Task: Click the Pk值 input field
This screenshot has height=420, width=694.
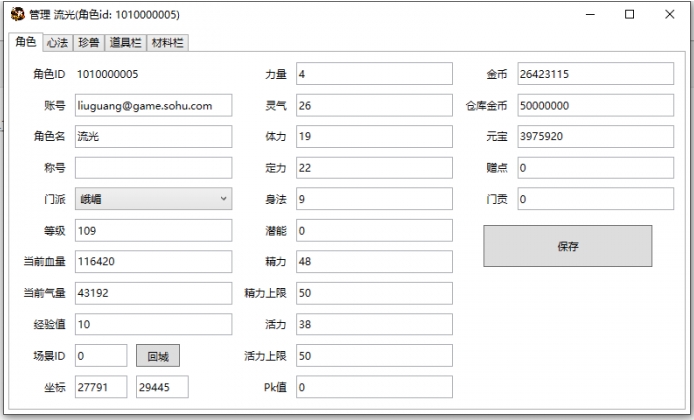Action: (373, 386)
